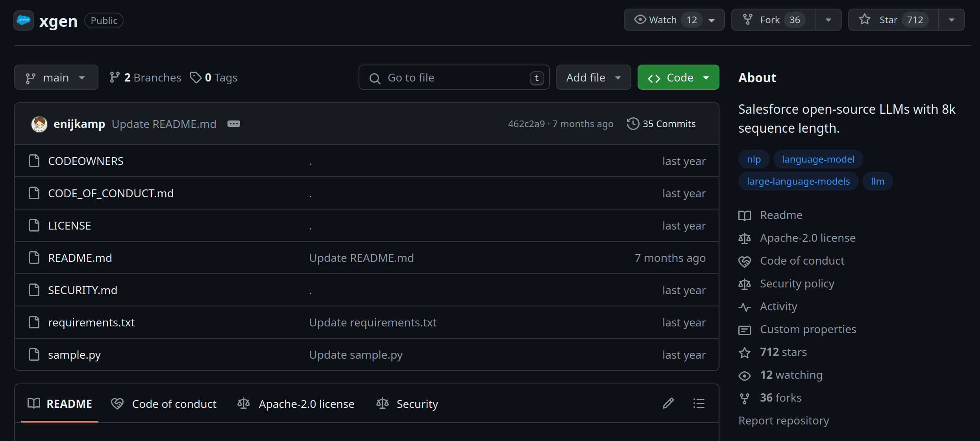
Task: Open the Activity link in About
Action: [768, 307]
